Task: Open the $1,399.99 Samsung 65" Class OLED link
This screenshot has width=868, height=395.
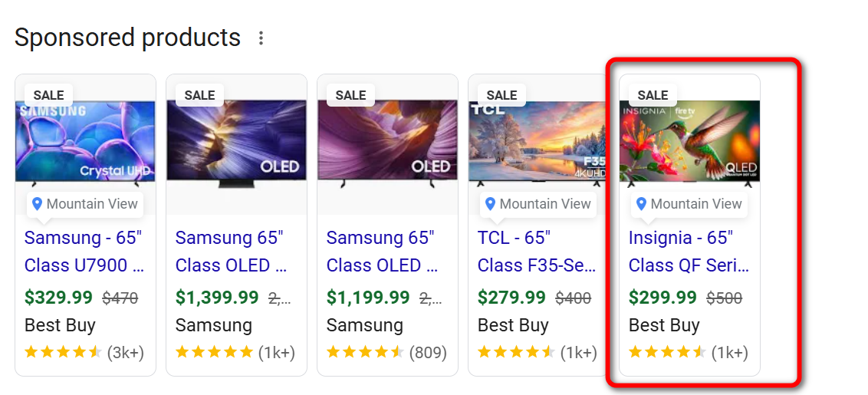Action: pos(232,252)
